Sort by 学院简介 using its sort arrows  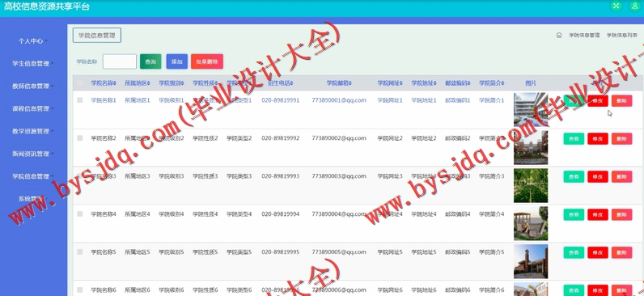coord(502,83)
